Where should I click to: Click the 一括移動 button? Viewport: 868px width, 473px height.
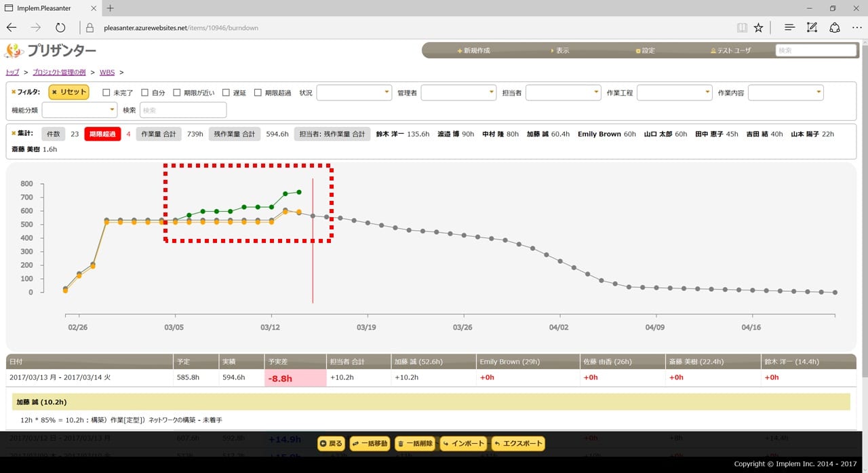coord(370,444)
